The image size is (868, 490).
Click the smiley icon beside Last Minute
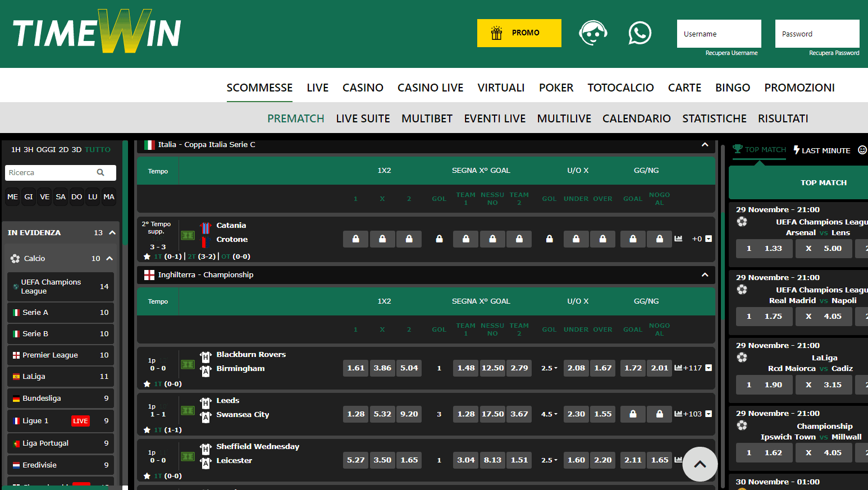[862, 150]
